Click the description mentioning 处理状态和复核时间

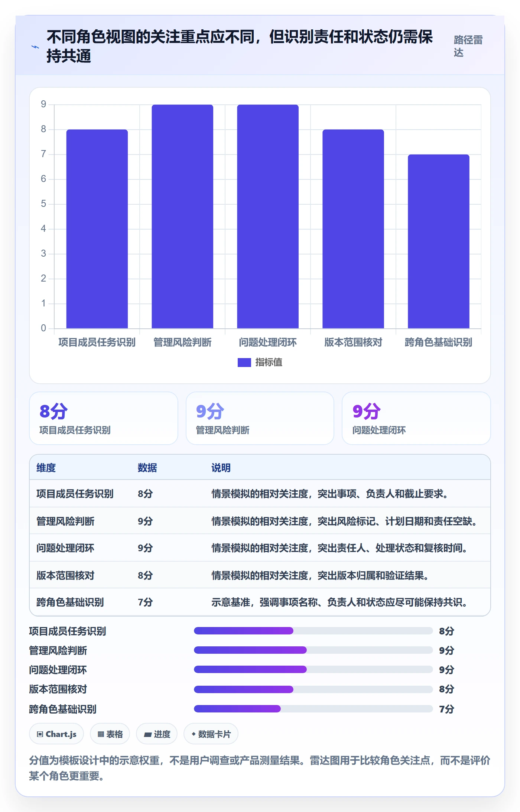[339, 548]
